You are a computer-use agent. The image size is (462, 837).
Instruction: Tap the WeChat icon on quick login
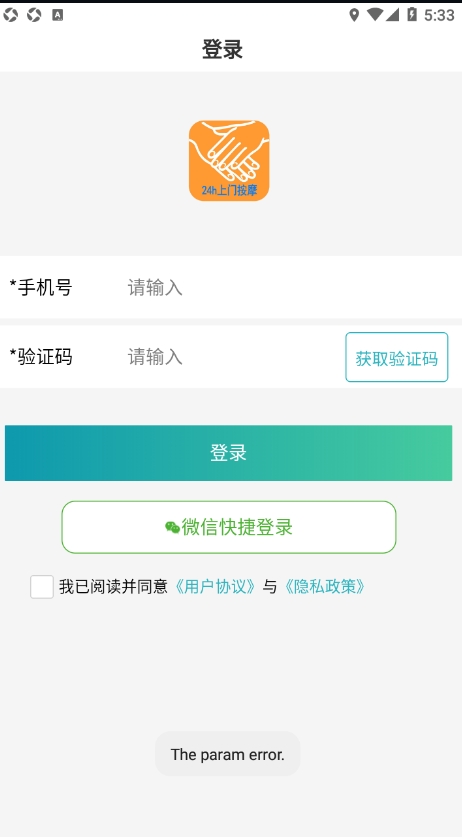172,527
